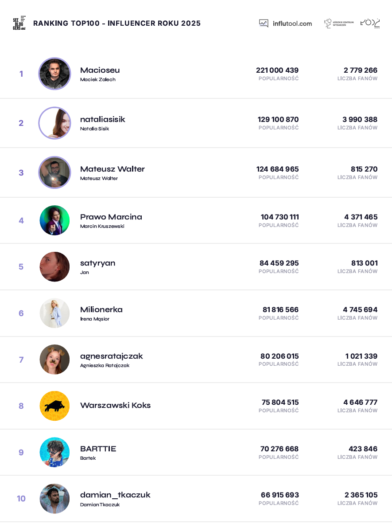The height and width of the screenshot is (532, 392).
Task: Select the damian_tkaczuk name link
Action: pos(115,495)
